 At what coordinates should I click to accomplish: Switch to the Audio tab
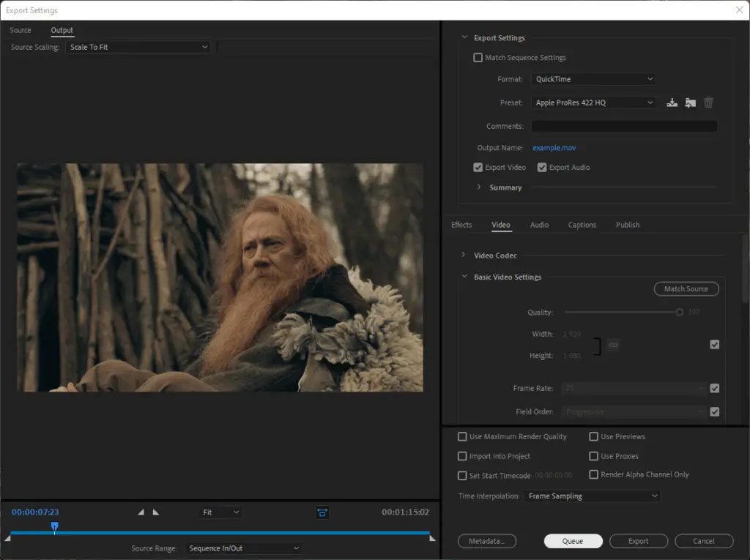coord(539,225)
